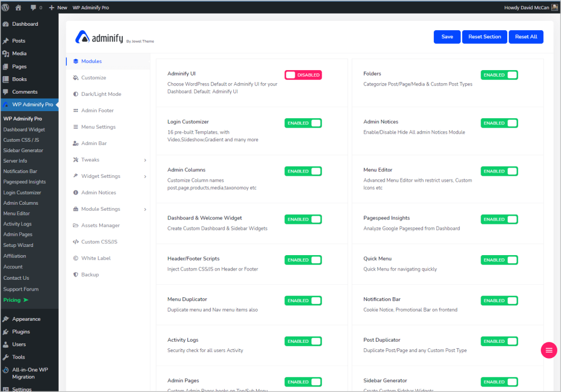This screenshot has height=392, width=561.
Task: Click the WordPress logo icon in admin bar
Action: pos(5,7)
